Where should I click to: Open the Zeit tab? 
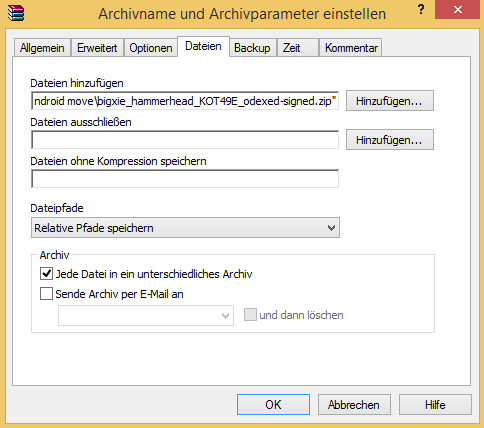coord(297,48)
